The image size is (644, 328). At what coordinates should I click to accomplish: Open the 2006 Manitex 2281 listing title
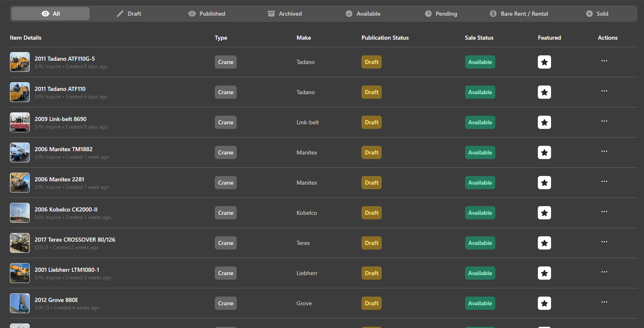(x=59, y=179)
